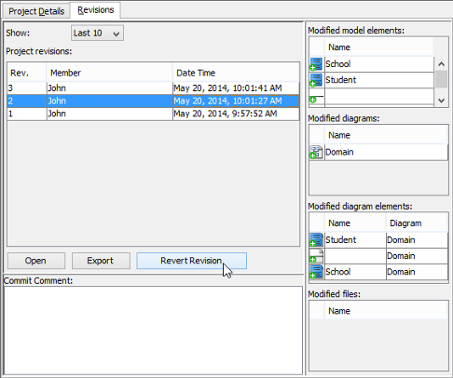This screenshot has width=453, height=378.
Task: Select the Revisions tab
Action: point(96,10)
